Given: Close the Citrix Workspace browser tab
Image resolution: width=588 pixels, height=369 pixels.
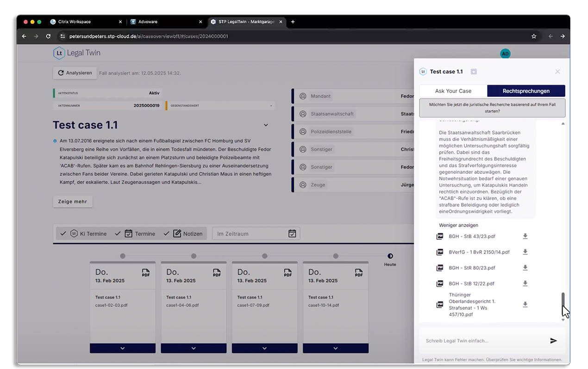Looking at the screenshot, I should click(x=120, y=22).
